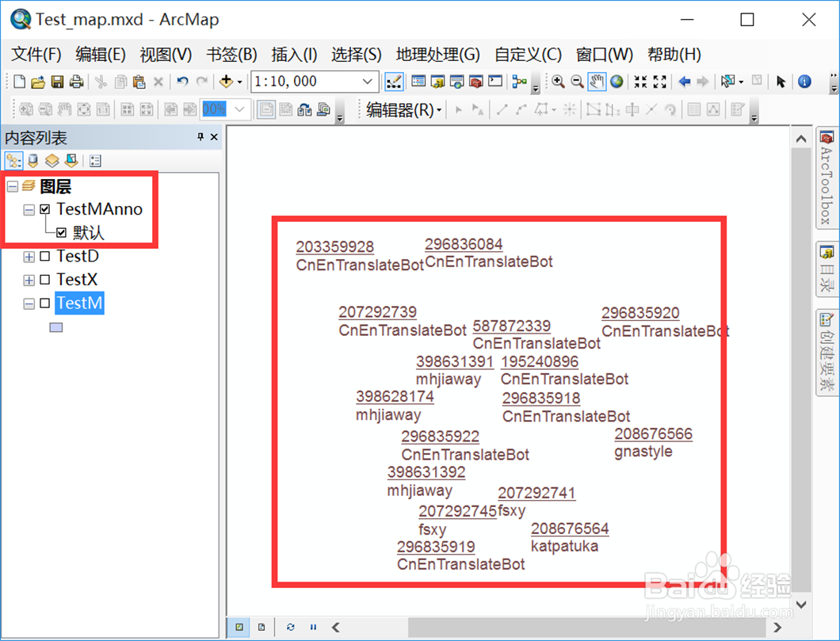The image size is (840, 641).
Task: Uncheck the 默认 annotation class
Action: pyautogui.click(x=61, y=233)
